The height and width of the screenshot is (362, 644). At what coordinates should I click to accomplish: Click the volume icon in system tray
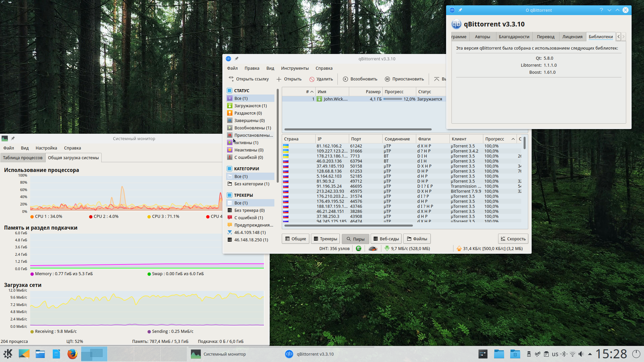[x=581, y=354]
